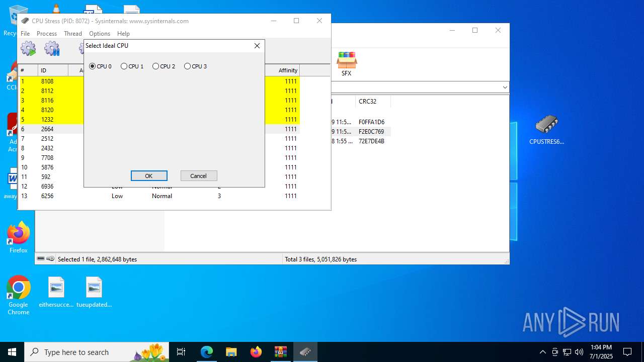Open the Options menu
Viewport: 644px width, 362px height.
[100, 34]
